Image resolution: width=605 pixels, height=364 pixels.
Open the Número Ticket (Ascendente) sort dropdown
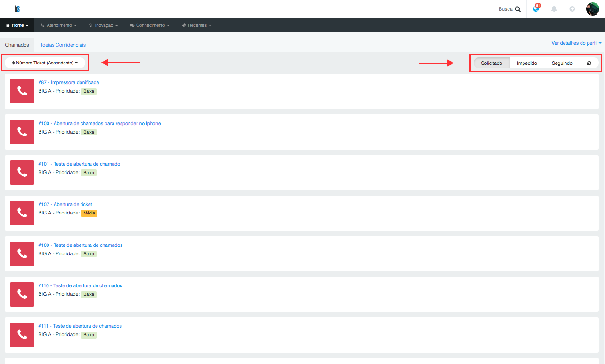(x=45, y=63)
